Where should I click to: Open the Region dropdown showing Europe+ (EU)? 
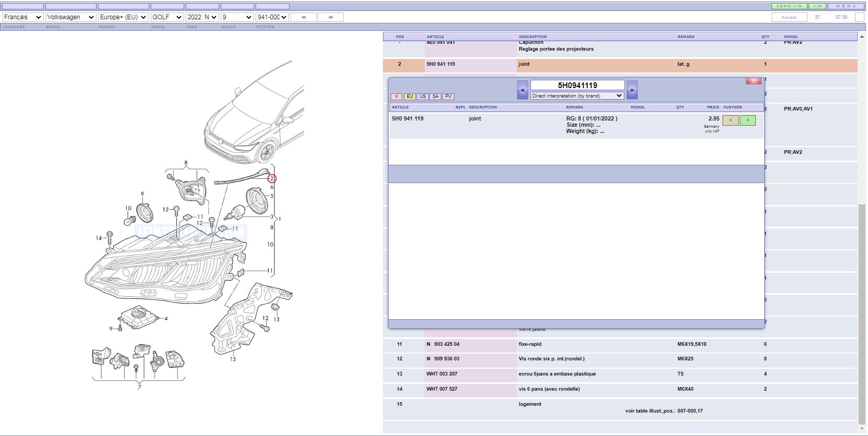pos(123,17)
